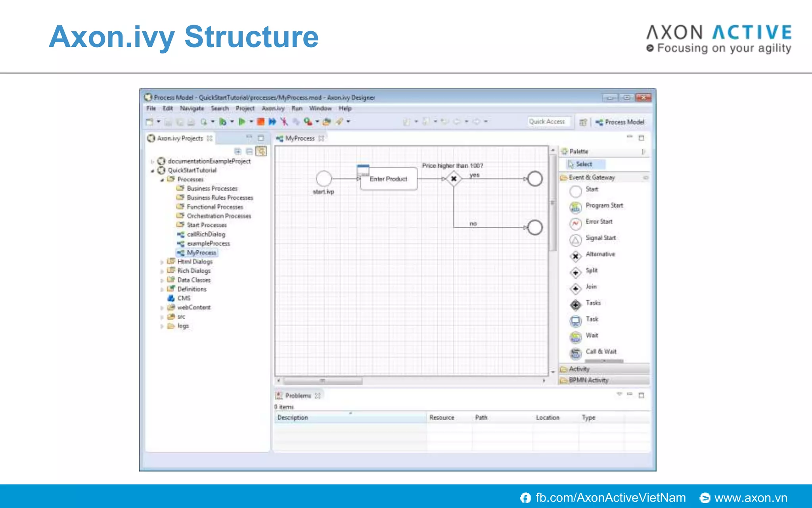Select the MyProcess editor tab
Screen dimensions: 812x508
pos(300,138)
